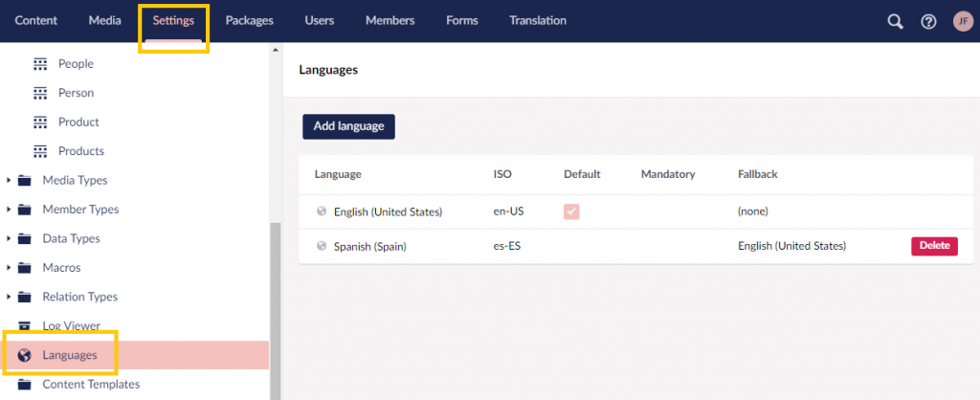Click the Languages globe icon in sidebar
The height and width of the screenshot is (400, 980).
pos(24,355)
